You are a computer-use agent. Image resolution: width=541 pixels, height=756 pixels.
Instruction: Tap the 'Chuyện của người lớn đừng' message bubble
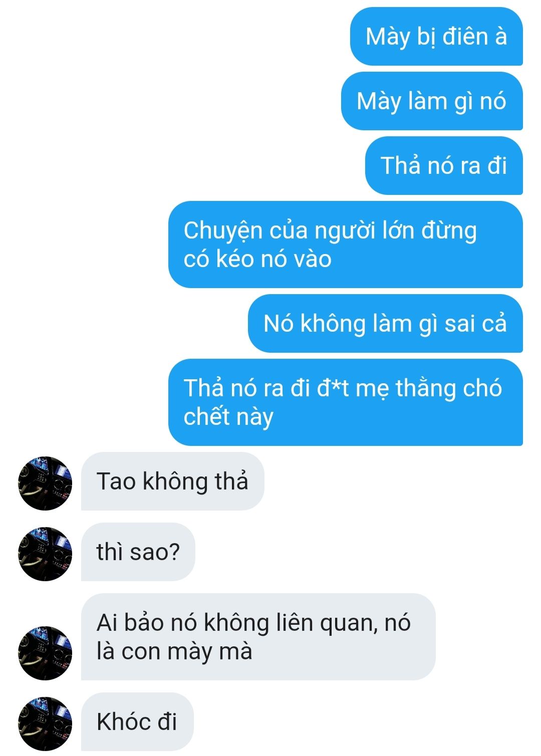click(346, 244)
